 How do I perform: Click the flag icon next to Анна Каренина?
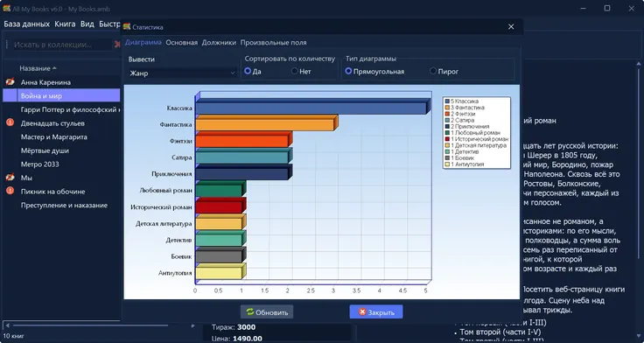click(10, 81)
